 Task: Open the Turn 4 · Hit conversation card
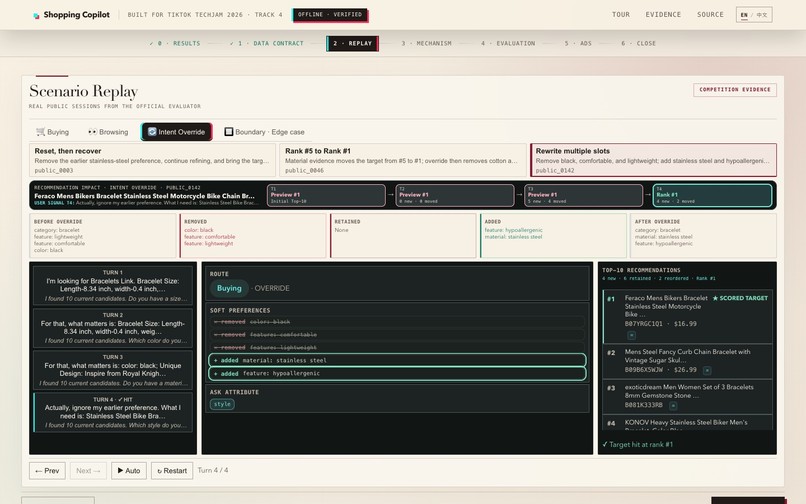(113, 412)
